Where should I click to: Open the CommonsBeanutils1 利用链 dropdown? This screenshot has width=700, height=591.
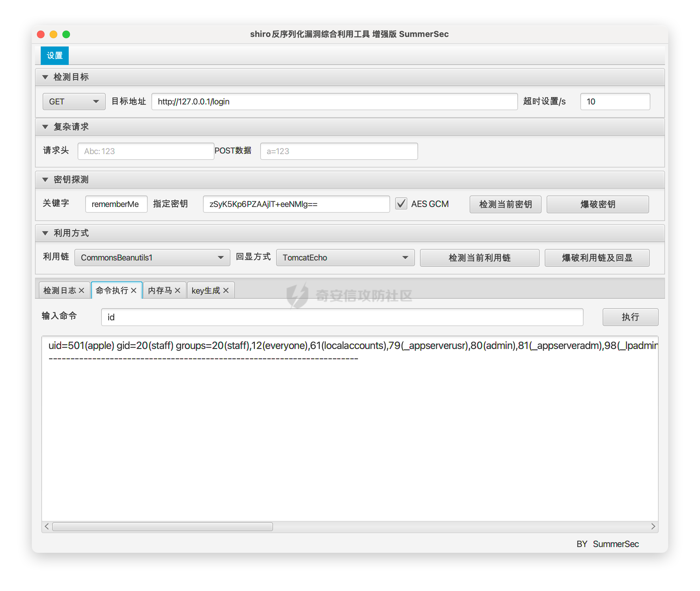coord(152,257)
